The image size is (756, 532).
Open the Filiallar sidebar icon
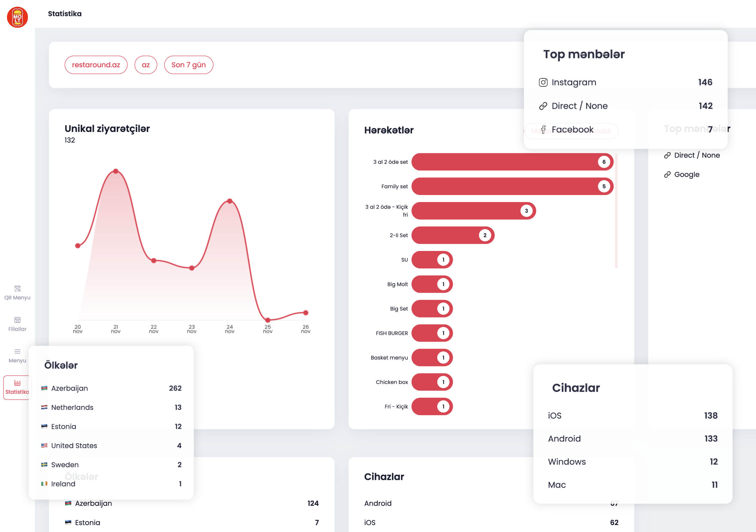17,320
